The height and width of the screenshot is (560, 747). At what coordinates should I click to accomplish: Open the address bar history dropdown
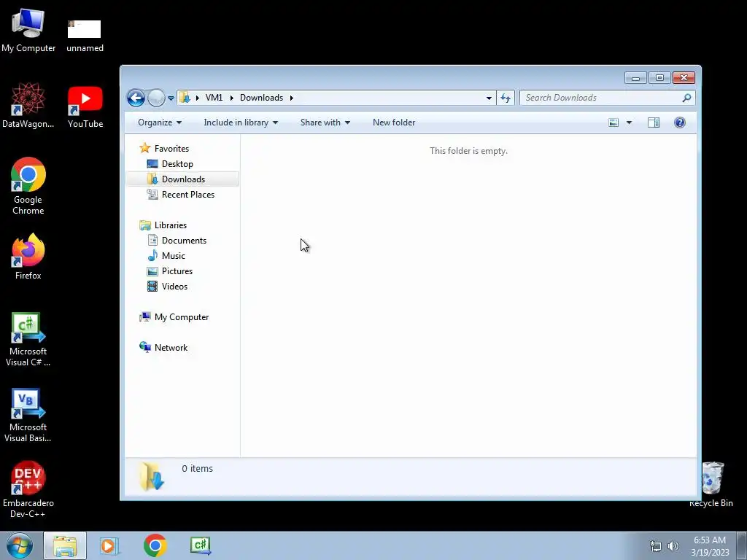pos(489,98)
